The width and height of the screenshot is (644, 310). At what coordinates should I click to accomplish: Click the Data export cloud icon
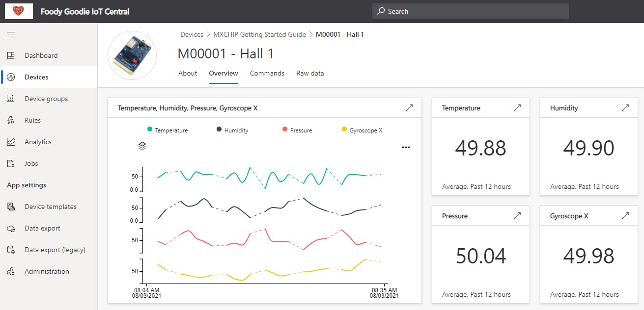click(x=11, y=228)
